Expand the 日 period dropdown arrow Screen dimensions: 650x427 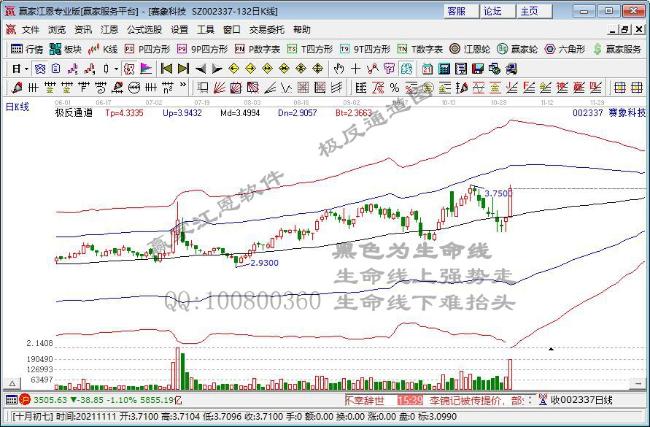(26, 69)
